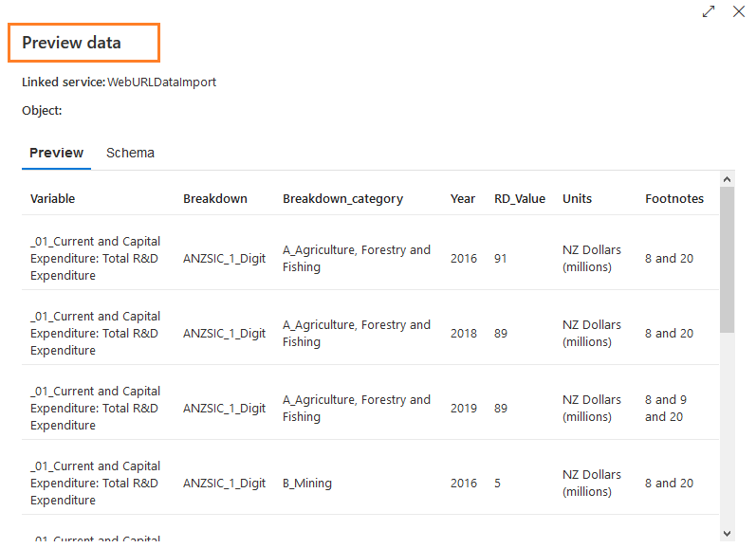This screenshot has width=756, height=548.
Task: Click the RD_Value 5 cell
Action: tap(498, 483)
